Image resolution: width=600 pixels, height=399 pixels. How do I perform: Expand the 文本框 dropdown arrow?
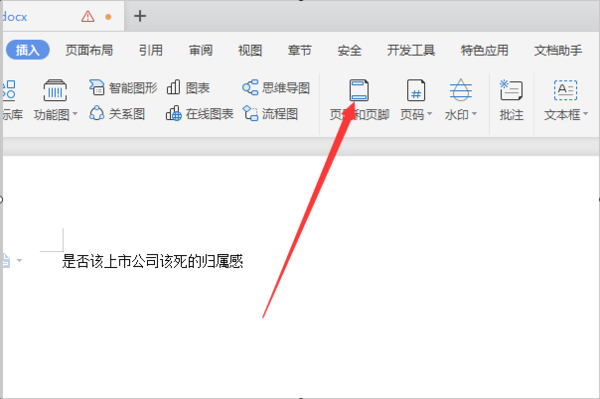pyautogui.click(x=585, y=114)
